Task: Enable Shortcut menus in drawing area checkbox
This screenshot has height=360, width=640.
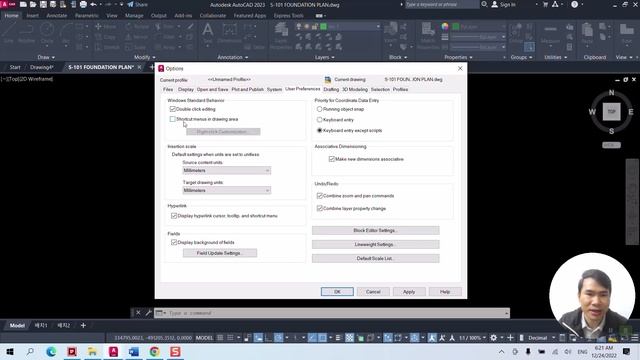Action: click(x=173, y=119)
